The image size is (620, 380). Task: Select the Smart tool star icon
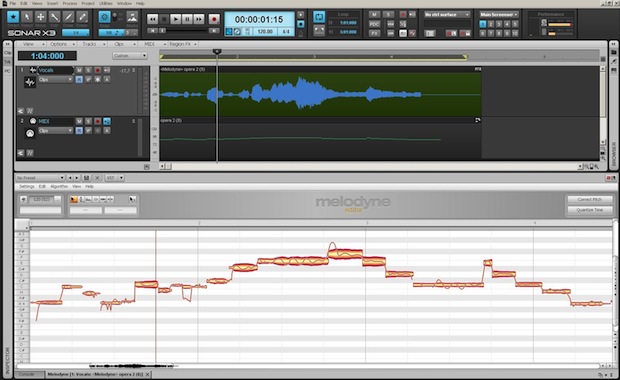[x=13, y=17]
